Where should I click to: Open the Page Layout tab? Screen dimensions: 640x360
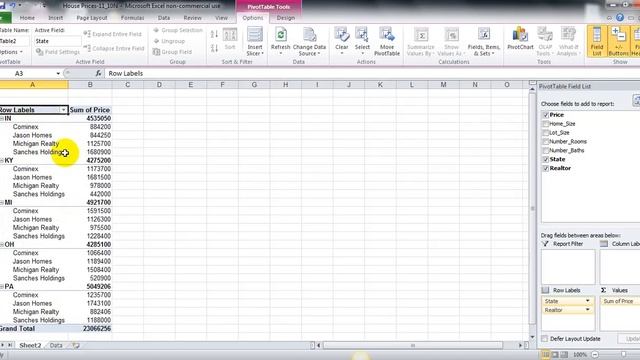coord(92,18)
